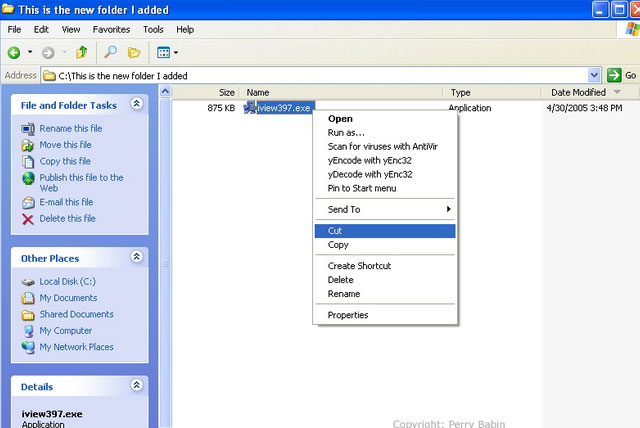This screenshot has height=428, width=640.
Task: Select Properties in the context menu
Action: (x=348, y=315)
